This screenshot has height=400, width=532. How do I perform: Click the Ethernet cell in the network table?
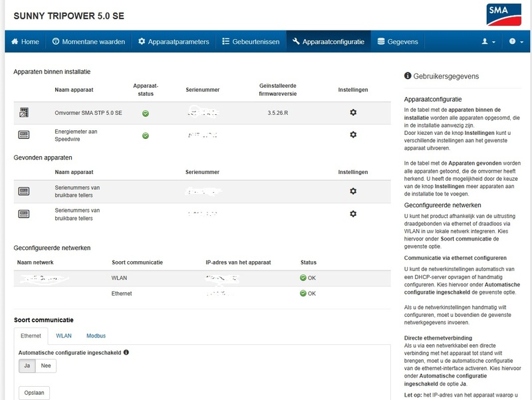[x=122, y=294]
